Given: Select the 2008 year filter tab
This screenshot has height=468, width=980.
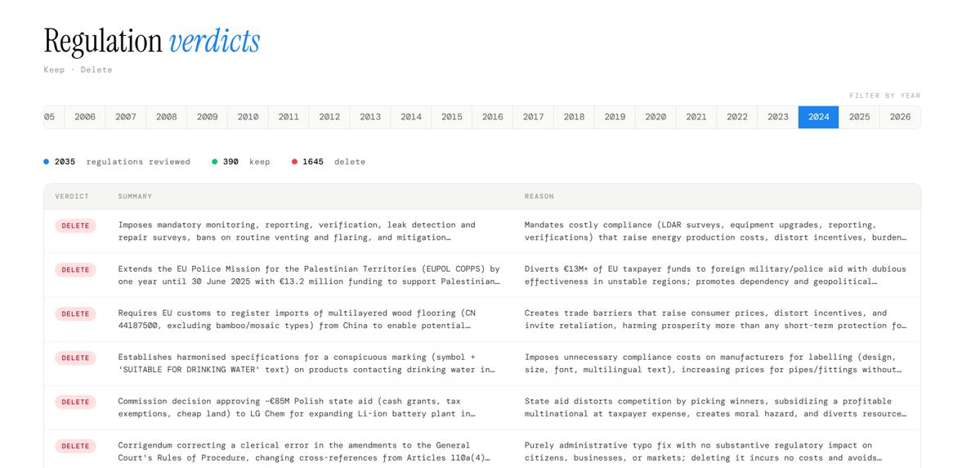Looking at the screenshot, I should click(x=166, y=117).
